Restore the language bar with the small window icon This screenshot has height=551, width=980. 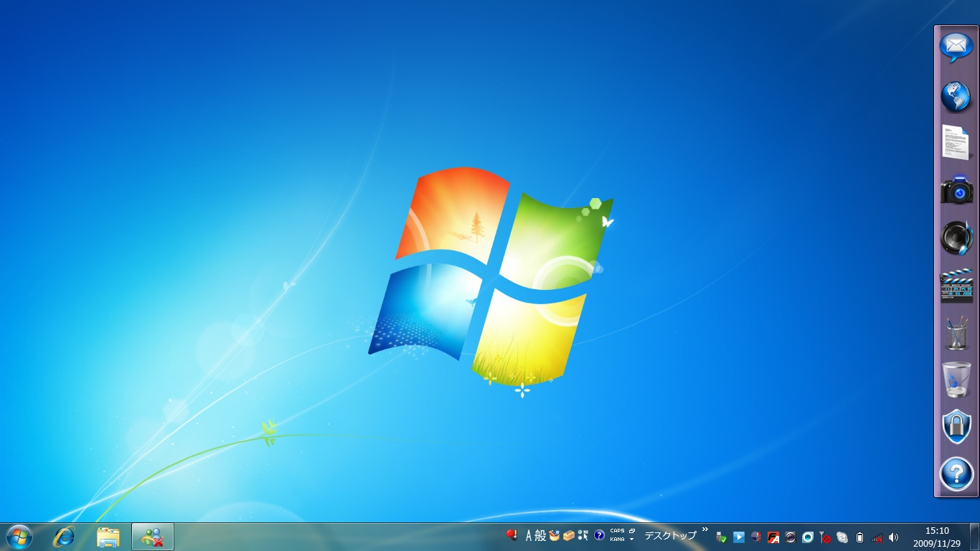click(632, 531)
